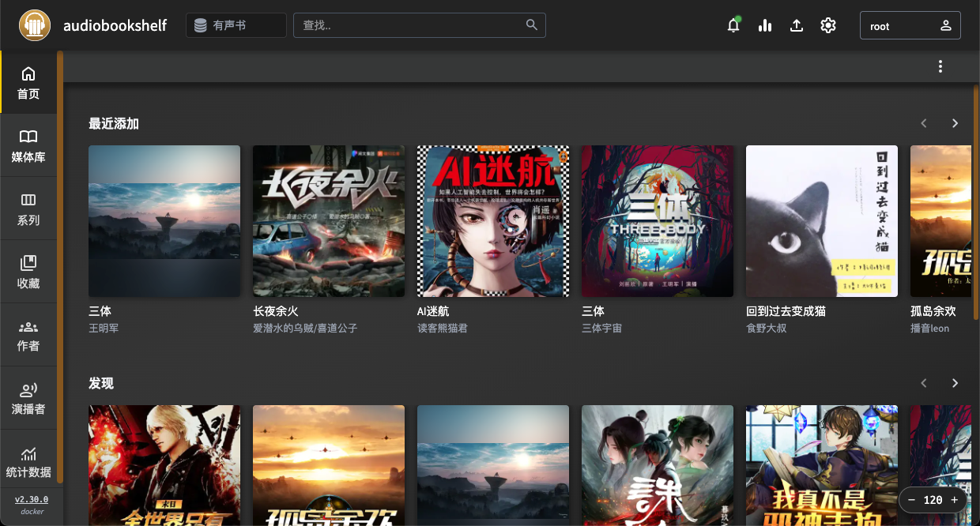Open the notifications bell icon

click(x=733, y=25)
